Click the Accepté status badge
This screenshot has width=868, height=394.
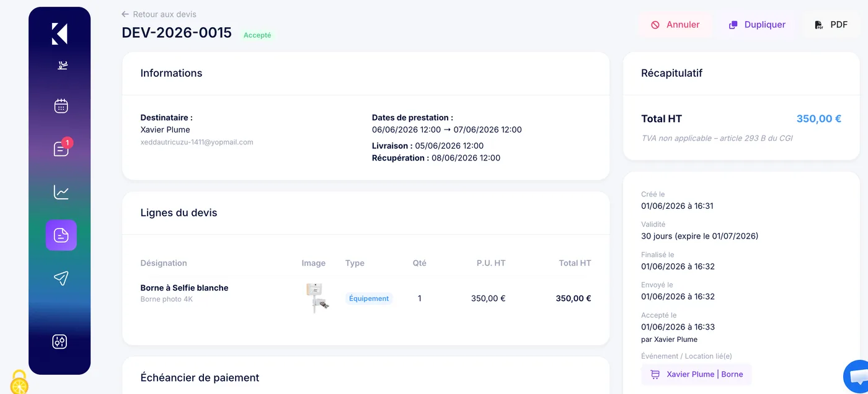(x=257, y=35)
